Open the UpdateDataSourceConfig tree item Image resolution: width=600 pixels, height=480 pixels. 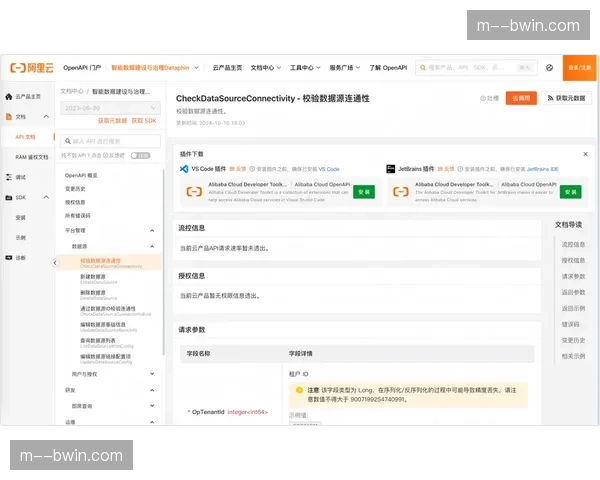106,359
